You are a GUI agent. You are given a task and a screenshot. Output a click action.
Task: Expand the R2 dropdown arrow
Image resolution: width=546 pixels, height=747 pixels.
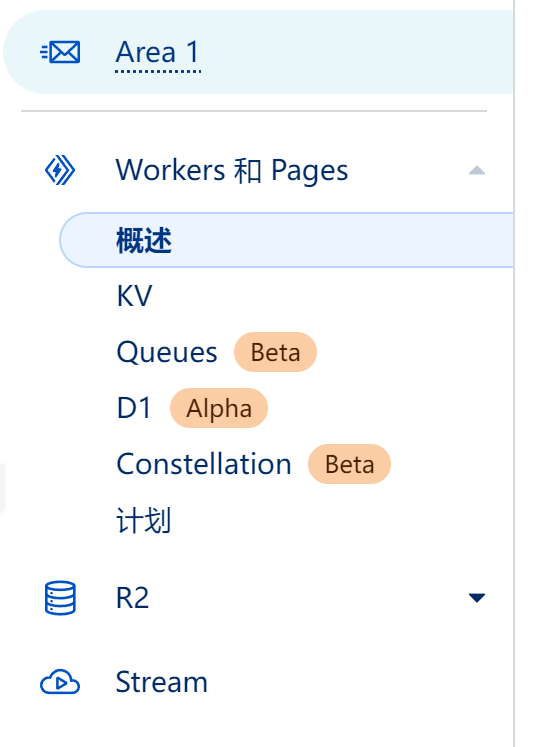pos(477,597)
